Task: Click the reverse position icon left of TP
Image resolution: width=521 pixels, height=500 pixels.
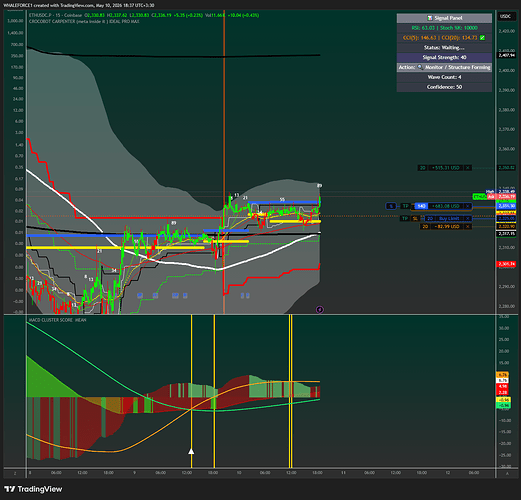Action: coord(392,206)
